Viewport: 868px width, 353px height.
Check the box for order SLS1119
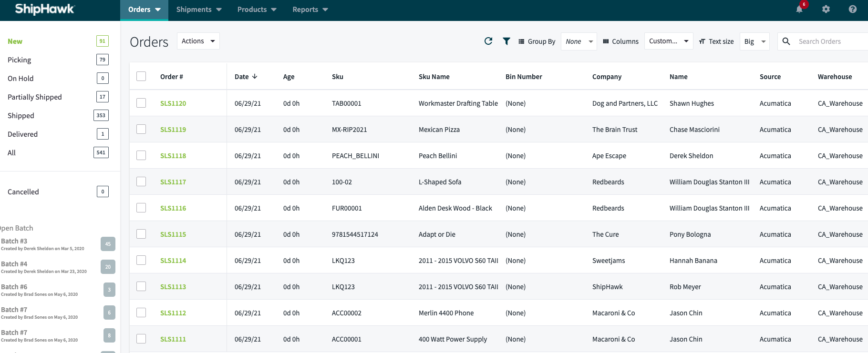(141, 129)
